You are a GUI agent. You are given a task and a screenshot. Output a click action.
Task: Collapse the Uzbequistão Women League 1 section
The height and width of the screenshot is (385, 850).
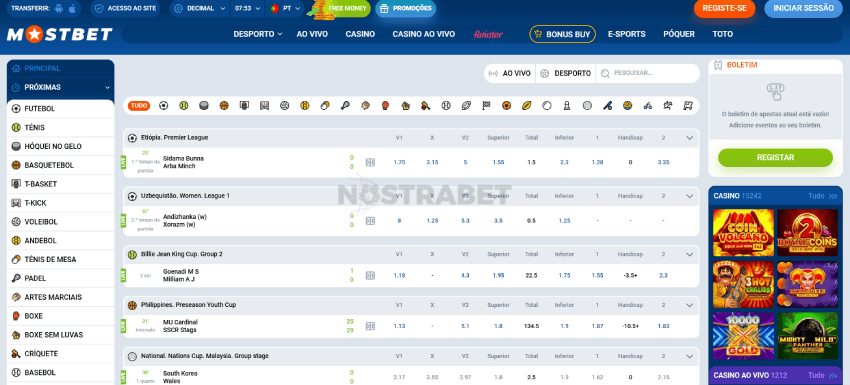coord(690,196)
